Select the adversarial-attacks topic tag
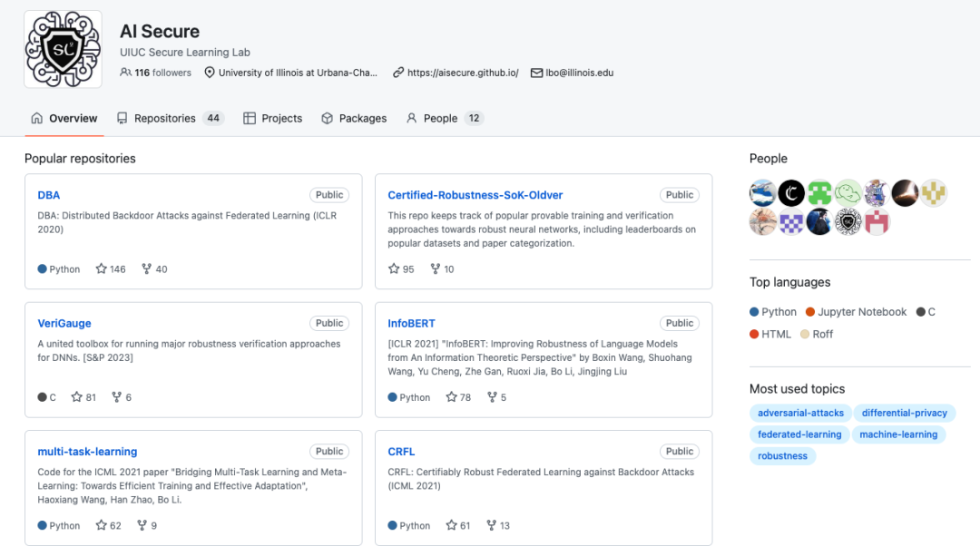This screenshot has height=556, width=980. [800, 413]
